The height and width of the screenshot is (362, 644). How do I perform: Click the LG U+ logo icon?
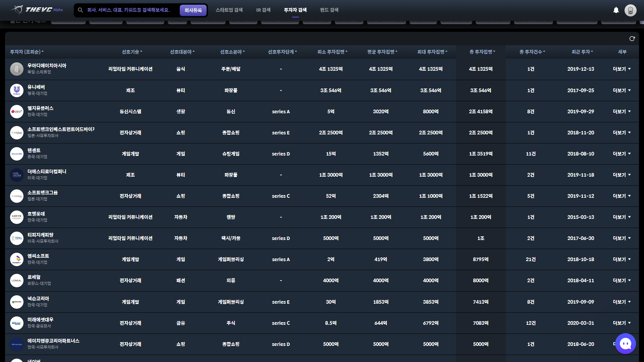click(17, 112)
